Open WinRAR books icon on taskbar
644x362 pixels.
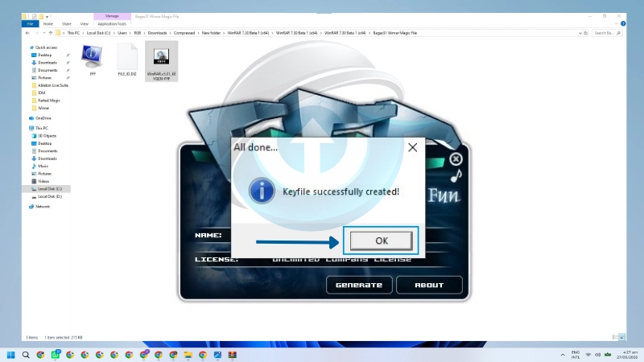pyautogui.click(x=233, y=355)
